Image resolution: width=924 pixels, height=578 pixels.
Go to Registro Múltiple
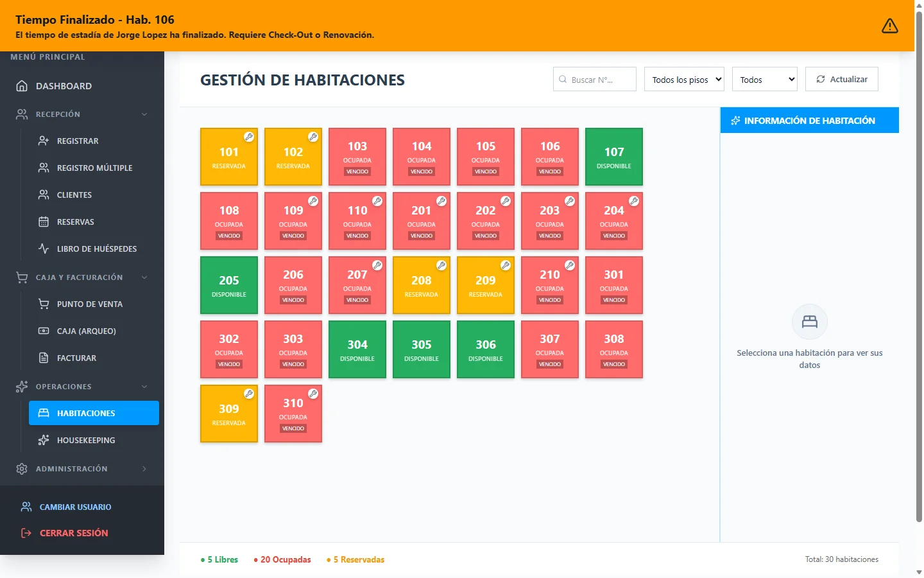tap(94, 168)
